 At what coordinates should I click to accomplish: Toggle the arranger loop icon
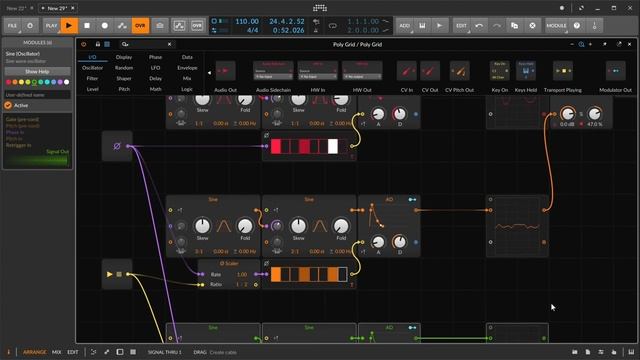coord(333,26)
